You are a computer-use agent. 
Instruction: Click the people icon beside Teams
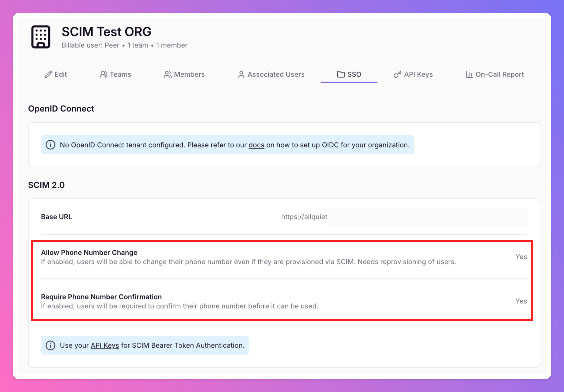[103, 75]
